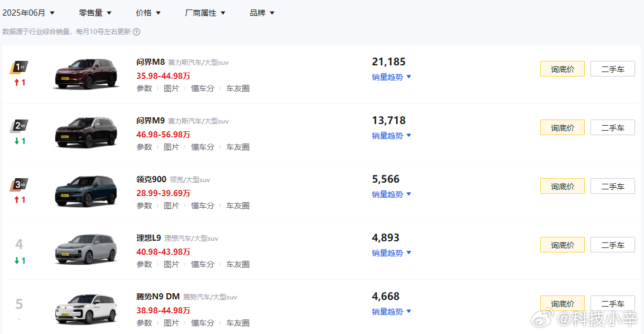This screenshot has width=644, height=334.
Task: Open 参数 link under 理想L9
Action: (x=144, y=264)
